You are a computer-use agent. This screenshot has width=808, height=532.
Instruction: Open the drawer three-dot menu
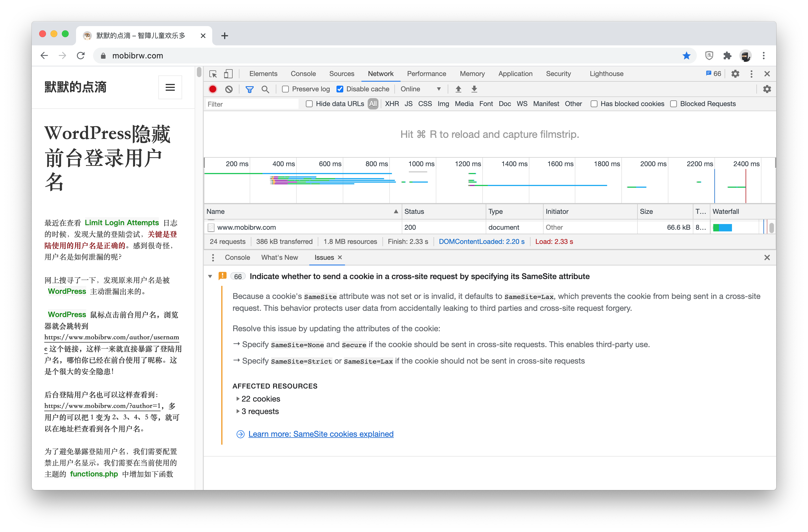pos(213,257)
